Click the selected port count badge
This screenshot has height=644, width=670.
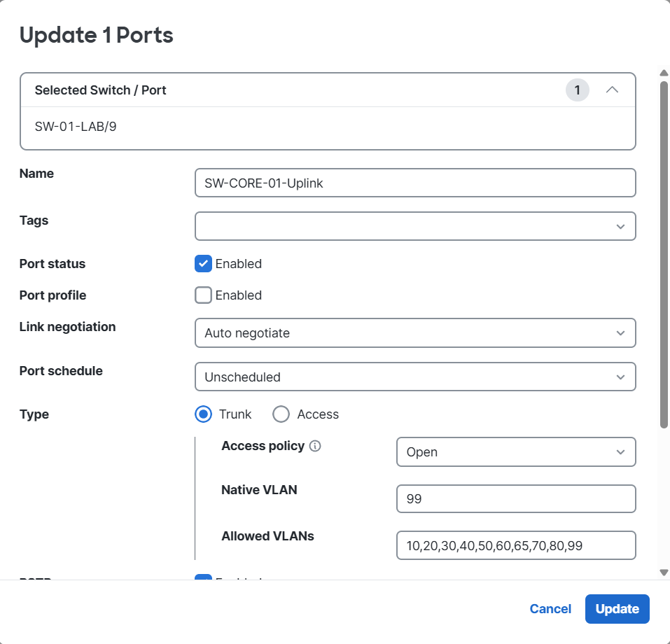tap(577, 90)
